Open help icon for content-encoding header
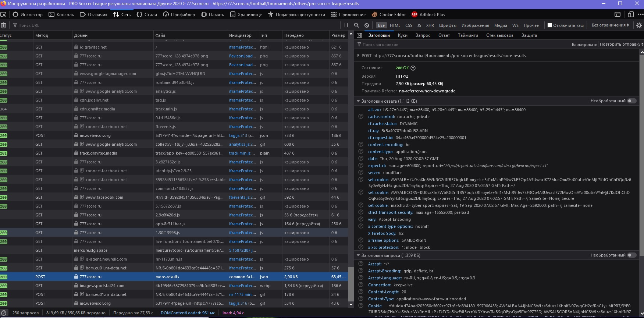Screen dimensions: 644x318 point(361,145)
